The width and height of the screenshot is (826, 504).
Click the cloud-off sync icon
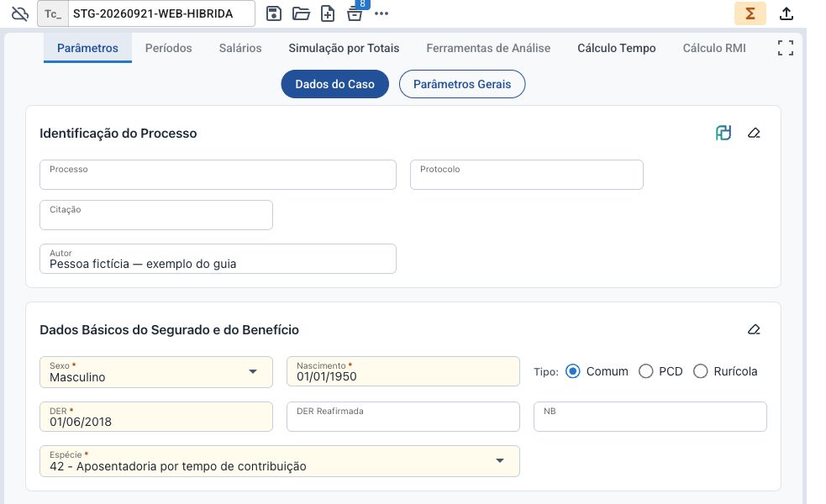click(x=20, y=13)
